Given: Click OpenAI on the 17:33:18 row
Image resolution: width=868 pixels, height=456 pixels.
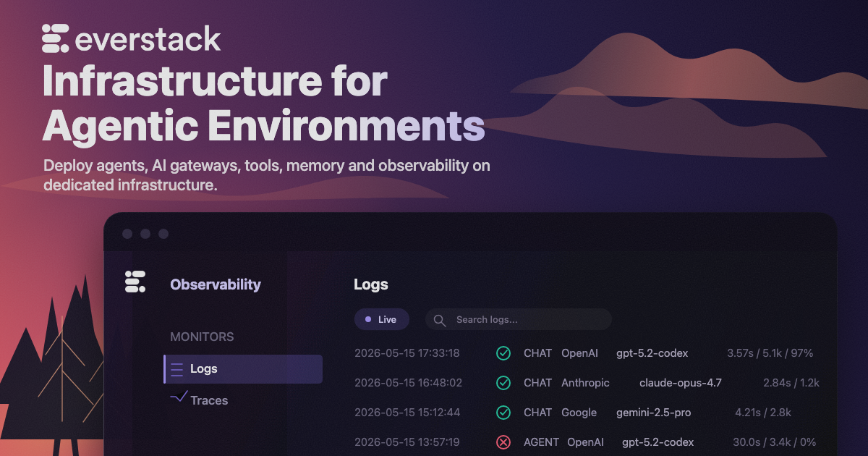Looking at the screenshot, I should (x=580, y=353).
